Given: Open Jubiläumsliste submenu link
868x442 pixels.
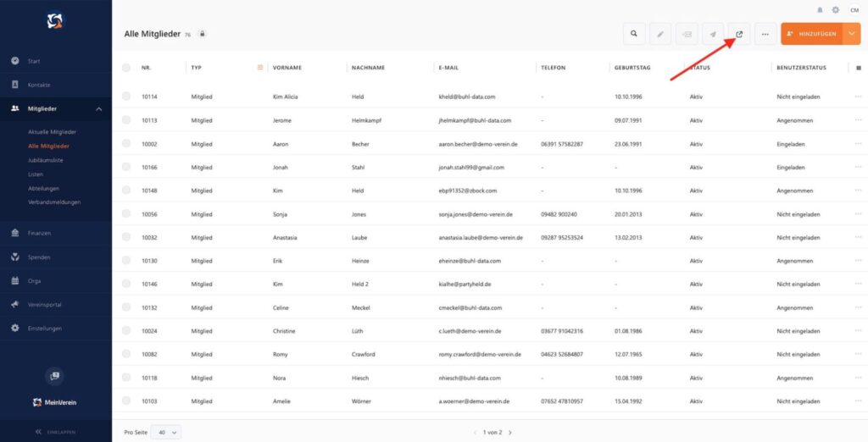Looking at the screenshot, I should 46,160.
